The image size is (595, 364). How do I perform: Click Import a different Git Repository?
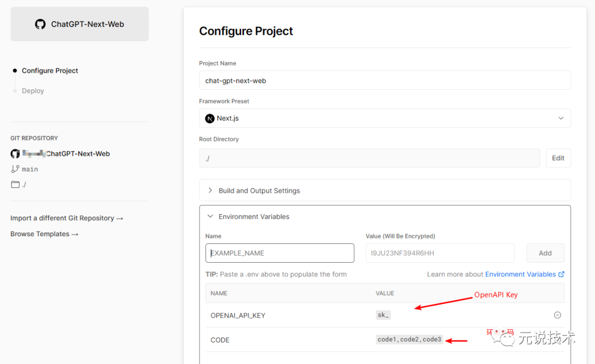coord(67,218)
